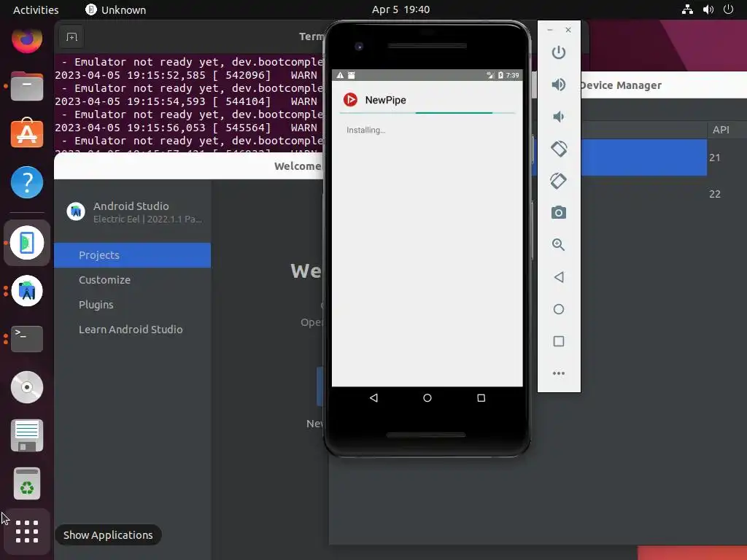
Task: Click the emulator toolbar Back triangle
Action: 559,277
